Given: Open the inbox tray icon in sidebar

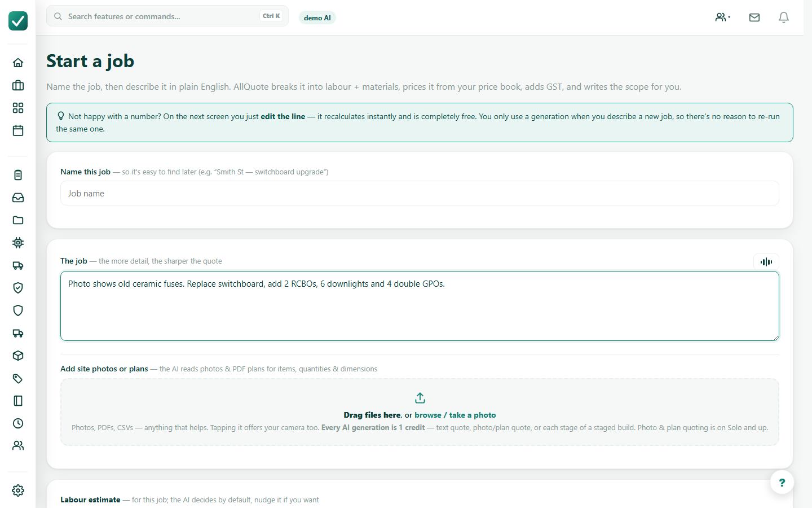Looking at the screenshot, I should [x=18, y=198].
